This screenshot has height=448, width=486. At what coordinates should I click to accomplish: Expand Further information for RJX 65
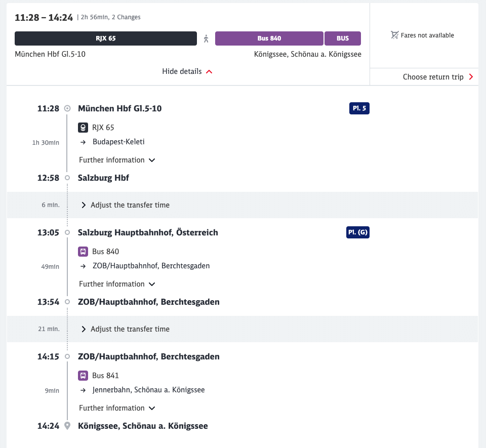(x=117, y=160)
